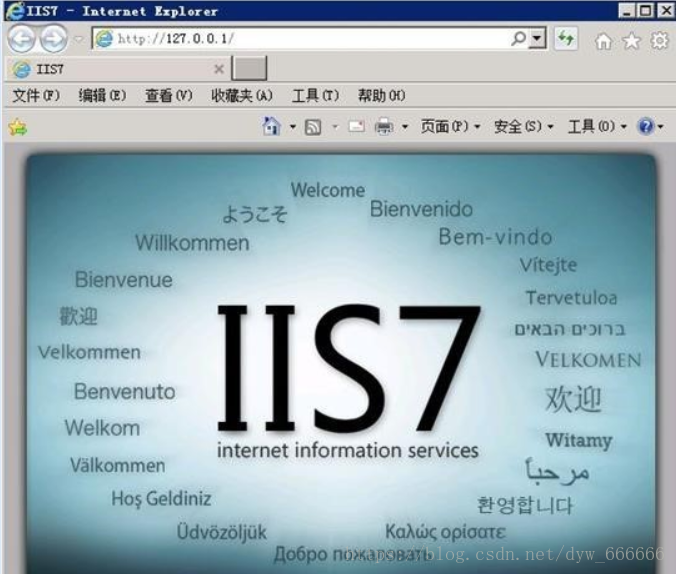676x574 pixels.
Task: Open Favorites with the star icon at top right
Action: (x=631, y=41)
